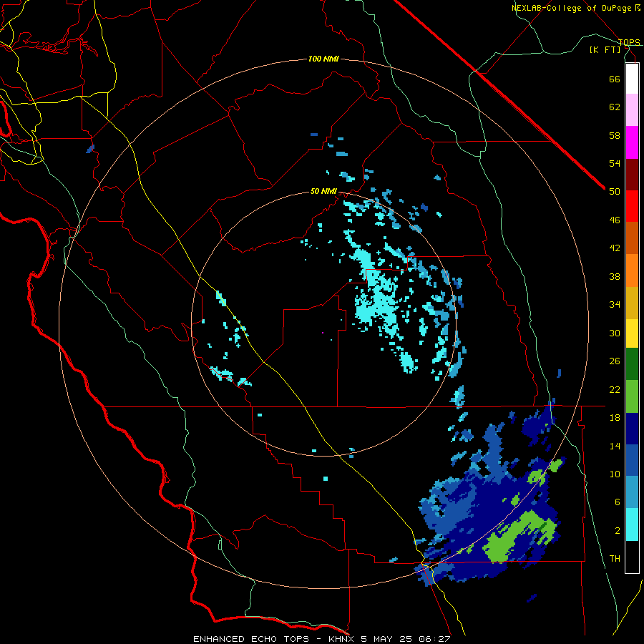This screenshot has height=644, width=644.
Task: Click the gold swatch between 38 and 34
Action: 632,303
